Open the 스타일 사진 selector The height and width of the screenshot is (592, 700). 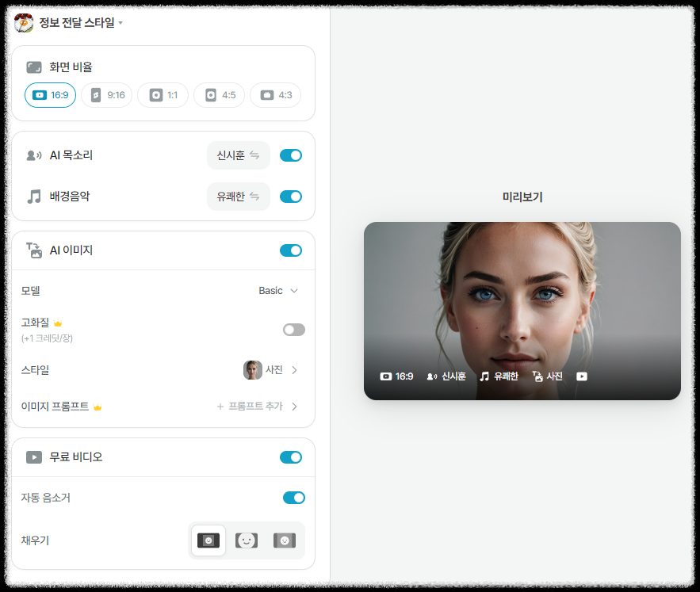click(x=270, y=370)
